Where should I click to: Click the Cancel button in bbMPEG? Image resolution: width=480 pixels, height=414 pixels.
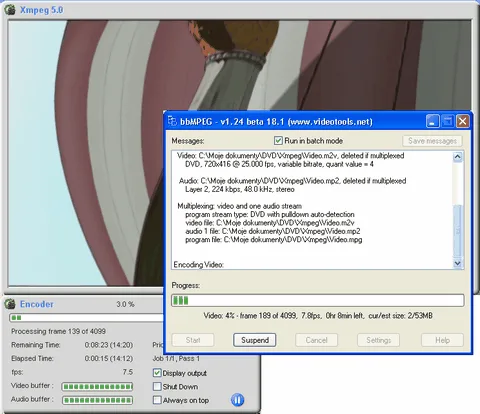click(316, 340)
